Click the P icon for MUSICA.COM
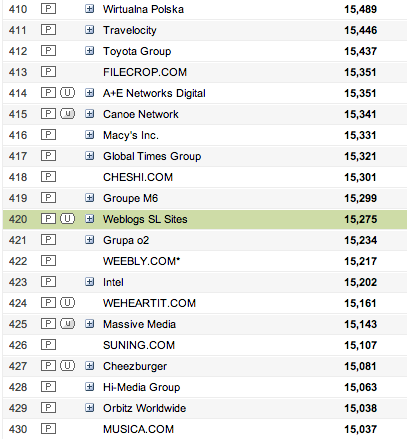Image resolution: width=407 pixels, height=439 pixels. click(x=48, y=429)
